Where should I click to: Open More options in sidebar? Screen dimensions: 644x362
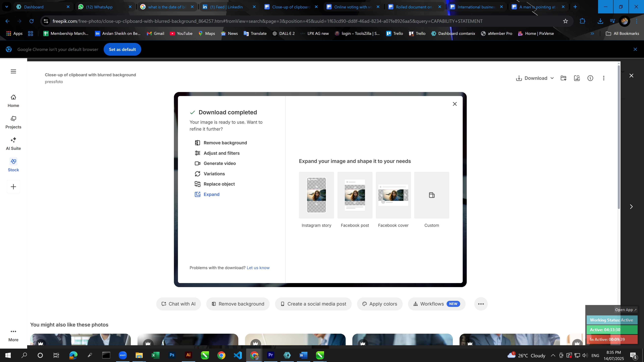13,335
